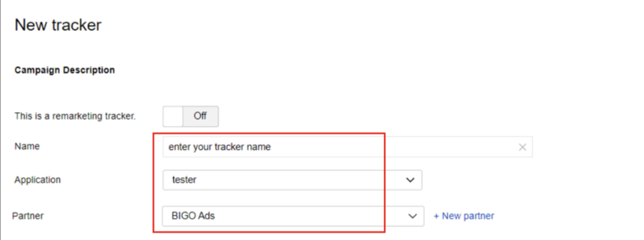This screenshot has width=644, height=240.
Task: Click the white knob of remarketing switch
Action: tap(173, 116)
